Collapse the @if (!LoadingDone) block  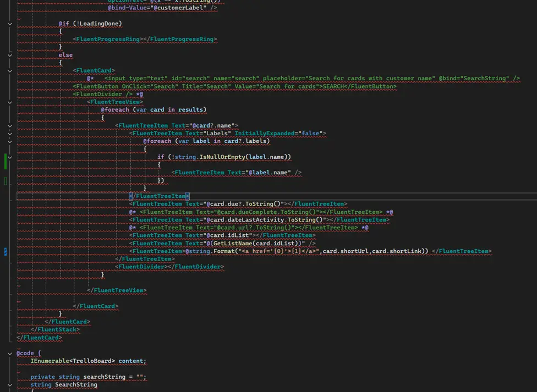[10, 24]
